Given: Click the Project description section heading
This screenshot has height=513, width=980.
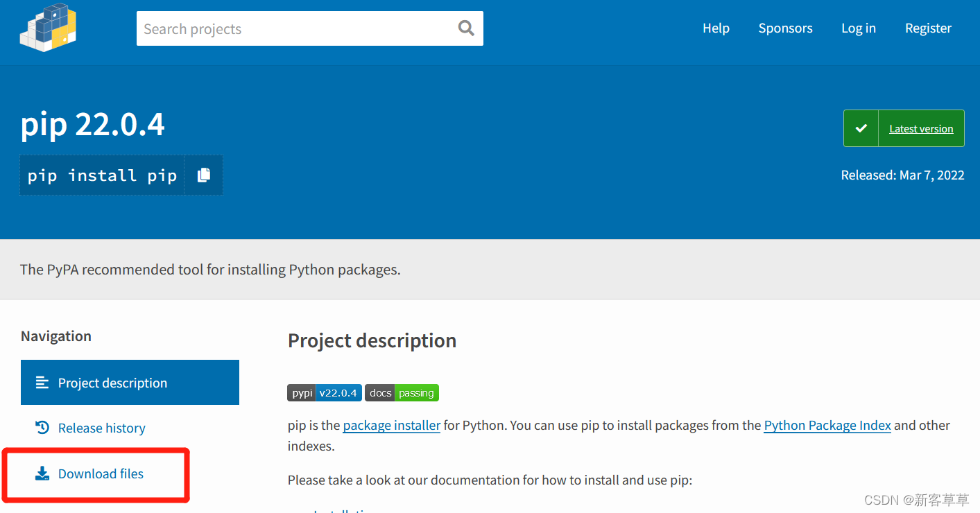Looking at the screenshot, I should [x=372, y=340].
